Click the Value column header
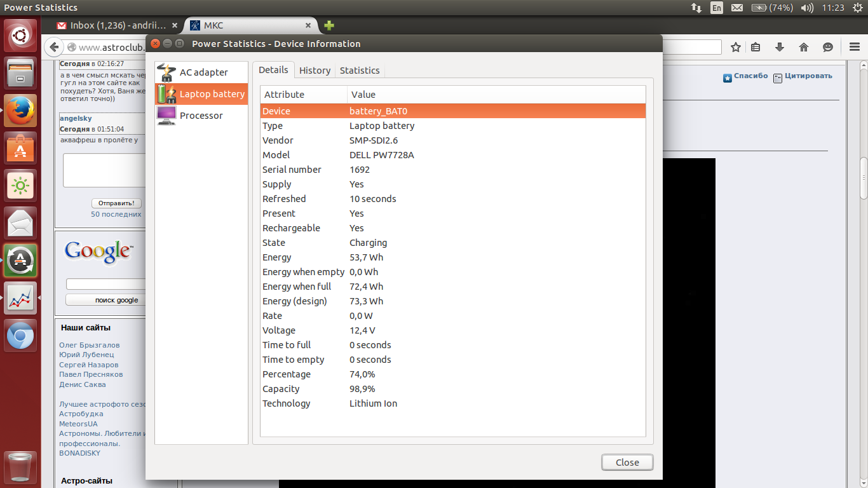Image resolution: width=868 pixels, height=488 pixels. click(x=363, y=95)
